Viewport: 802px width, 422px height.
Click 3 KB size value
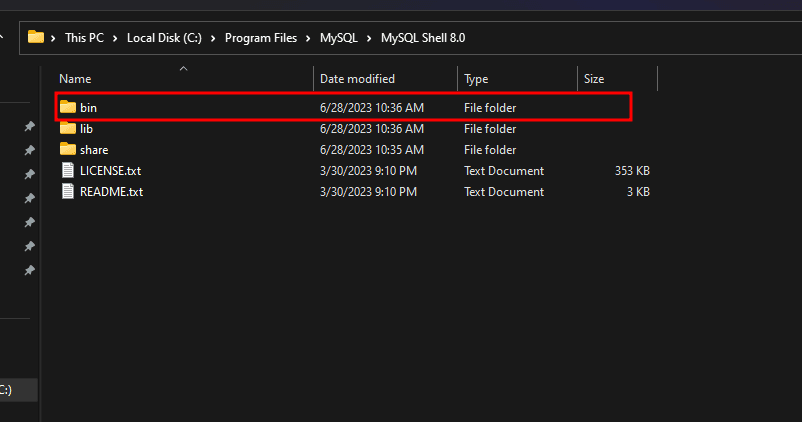click(x=638, y=191)
